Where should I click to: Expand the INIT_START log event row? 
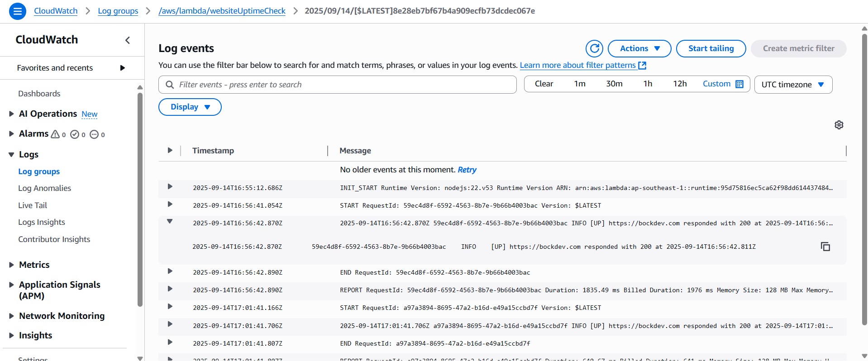coord(170,187)
